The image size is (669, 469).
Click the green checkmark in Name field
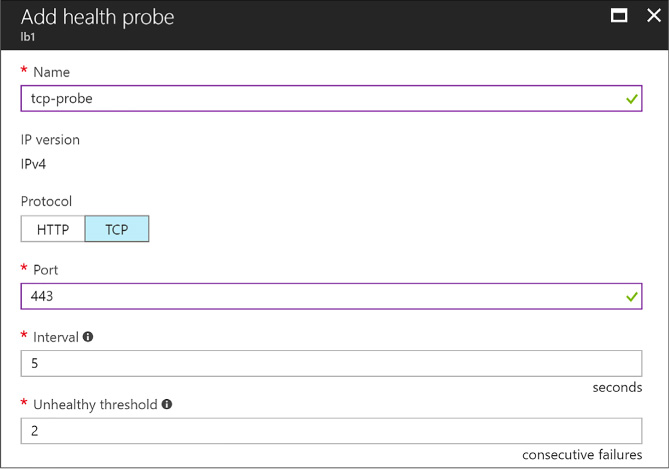[631, 99]
